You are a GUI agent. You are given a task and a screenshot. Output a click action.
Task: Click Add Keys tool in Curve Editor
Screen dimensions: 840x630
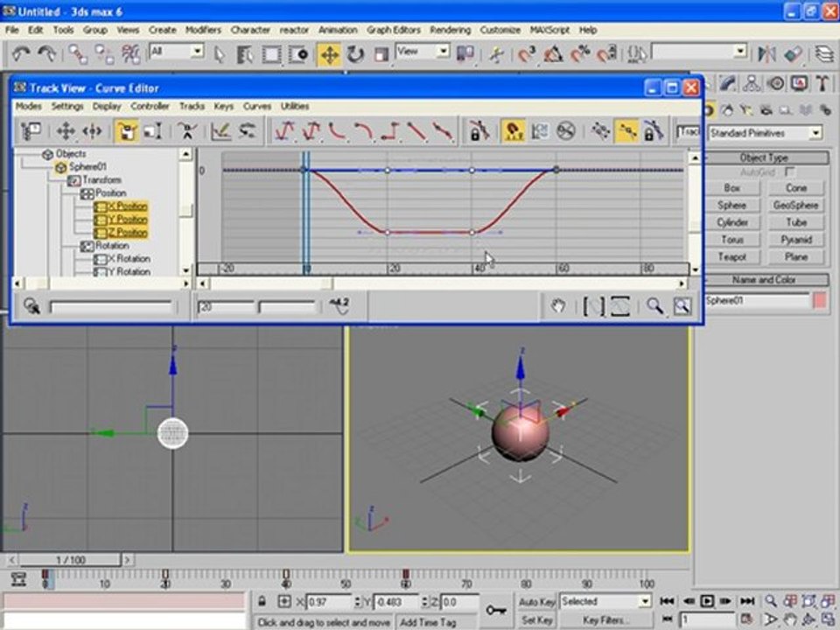pos(187,130)
